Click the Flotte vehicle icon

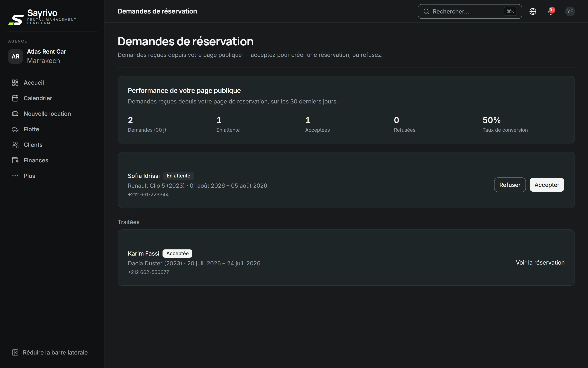pyautogui.click(x=15, y=129)
